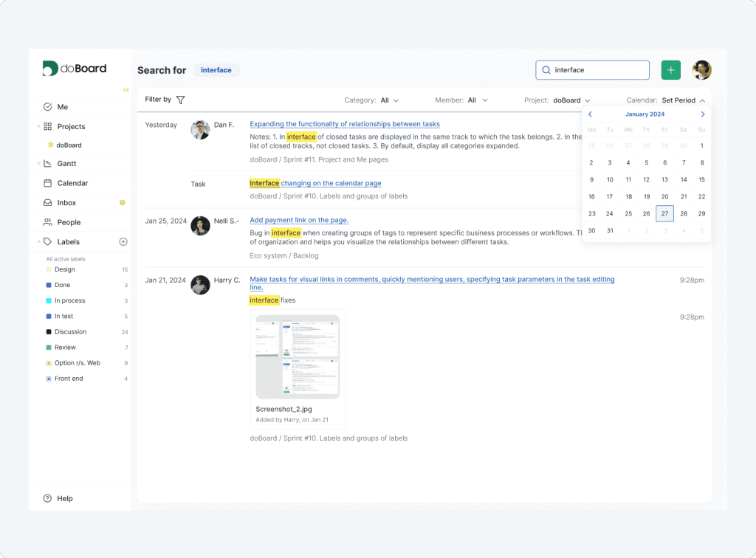The image size is (756, 558).
Task: Go to next month with the calendar arrow
Action: pos(702,114)
